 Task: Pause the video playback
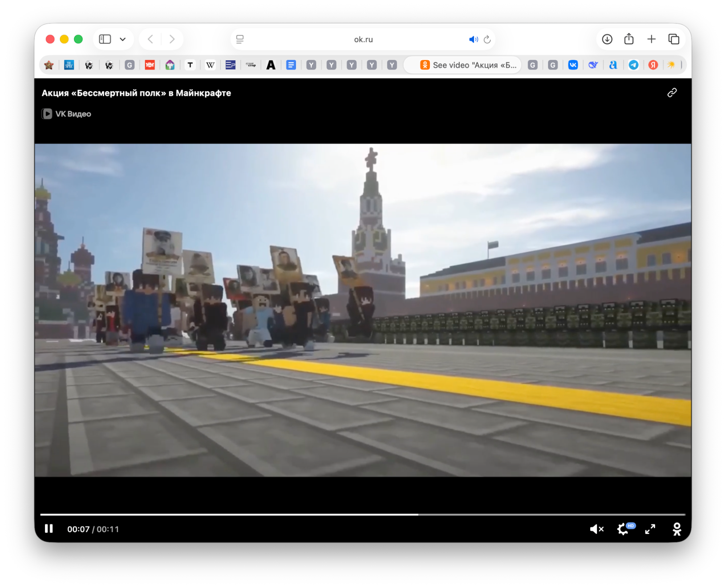click(49, 528)
